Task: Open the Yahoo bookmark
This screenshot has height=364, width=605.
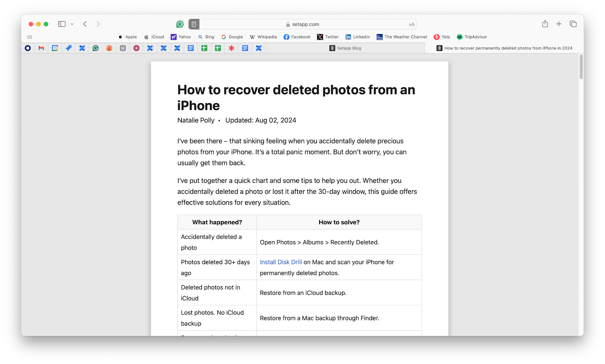Action: tap(181, 37)
